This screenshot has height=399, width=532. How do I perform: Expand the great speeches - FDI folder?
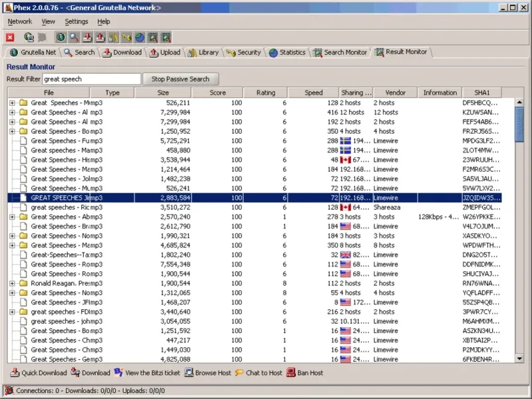13,312
